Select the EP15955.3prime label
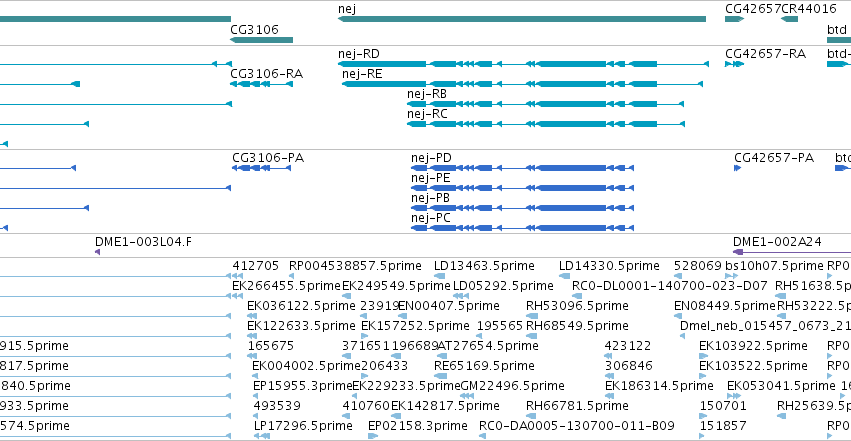Viewport: 851px width, 441px height. pos(303,386)
